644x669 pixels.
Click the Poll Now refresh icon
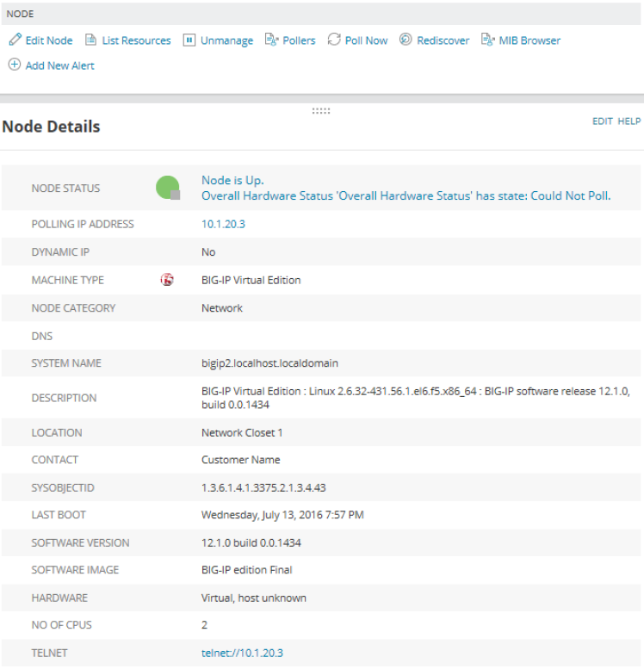pos(334,40)
